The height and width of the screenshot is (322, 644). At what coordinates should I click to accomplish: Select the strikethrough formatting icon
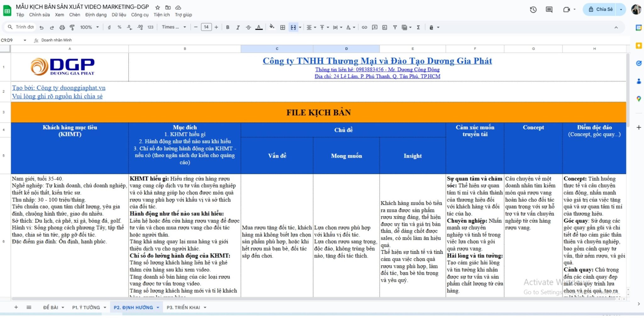click(x=248, y=27)
